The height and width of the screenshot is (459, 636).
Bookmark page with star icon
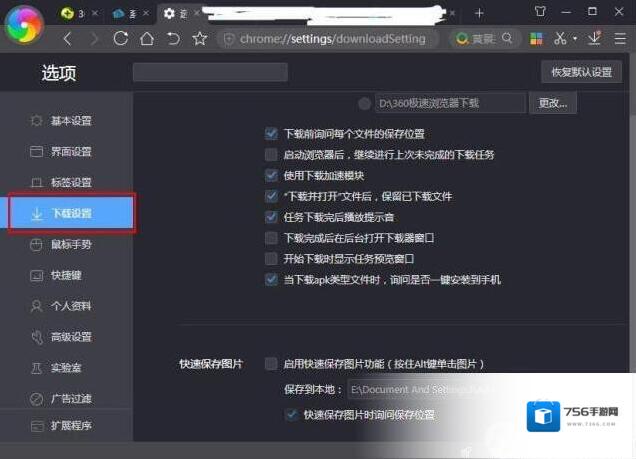coord(199,39)
